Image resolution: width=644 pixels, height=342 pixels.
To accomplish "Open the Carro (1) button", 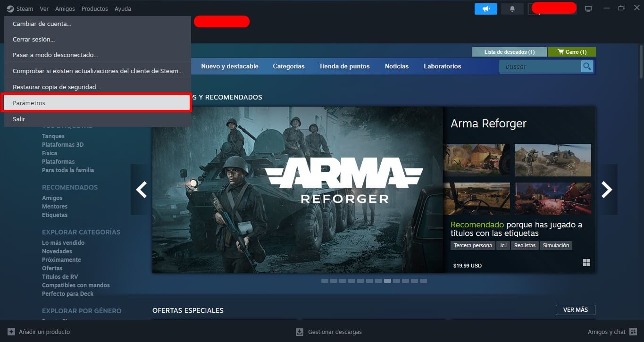I will tap(572, 52).
